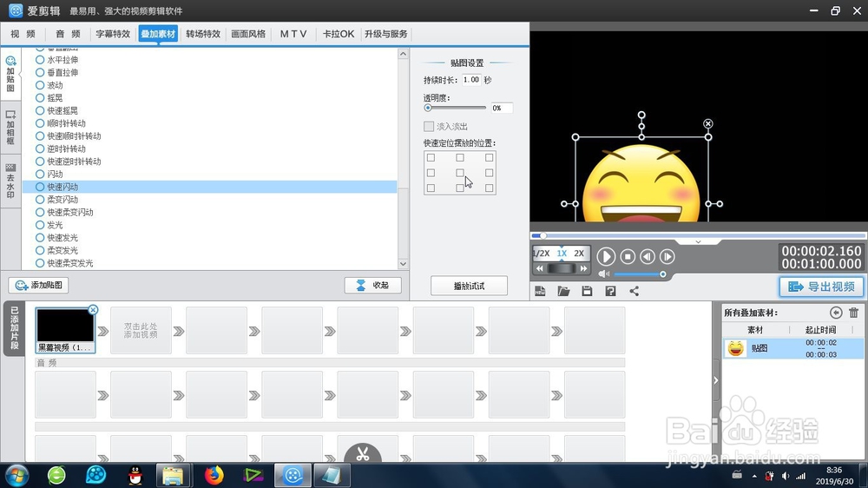Open an existing project via folder icon
868x488 pixels.
(563, 292)
